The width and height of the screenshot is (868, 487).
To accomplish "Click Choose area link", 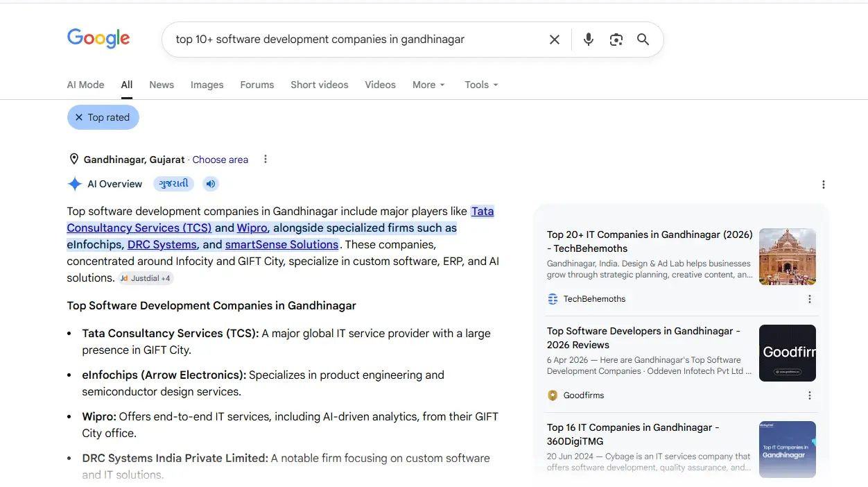I will 220,160.
